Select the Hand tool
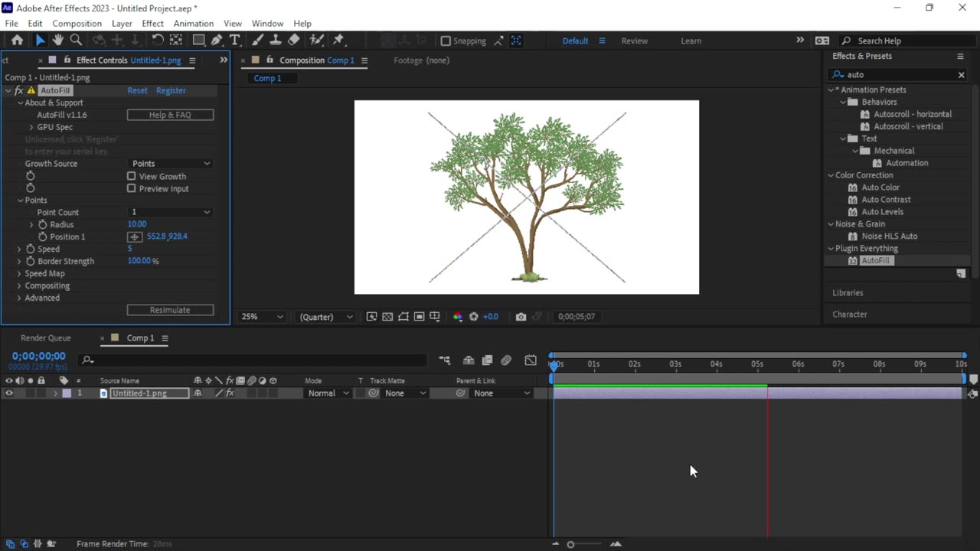The image size is (980, 551). point(57,41)
